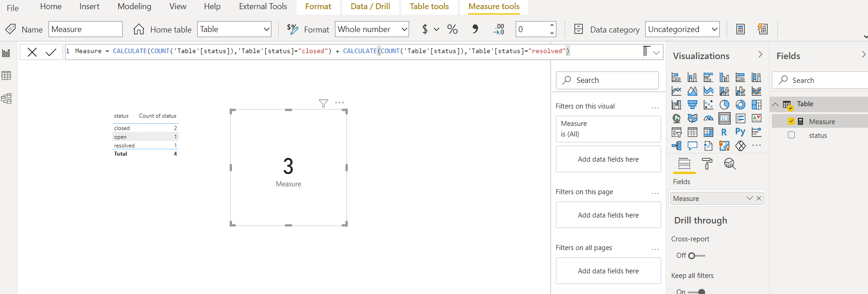
Task: Open the File menu
Action: click(13, 8)
